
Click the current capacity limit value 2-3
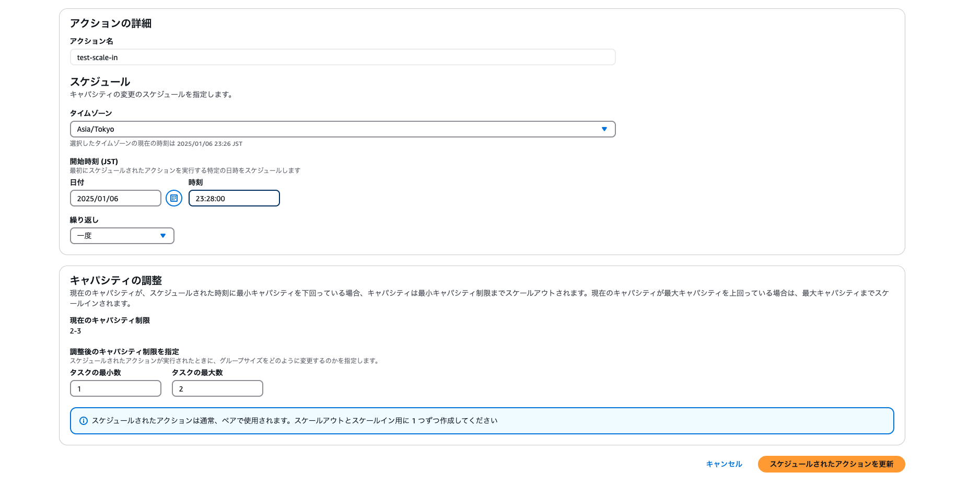pos(76,331)
